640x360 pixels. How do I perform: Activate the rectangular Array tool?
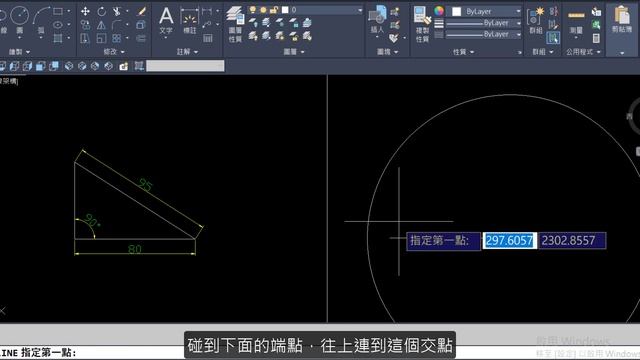[117, 38]
